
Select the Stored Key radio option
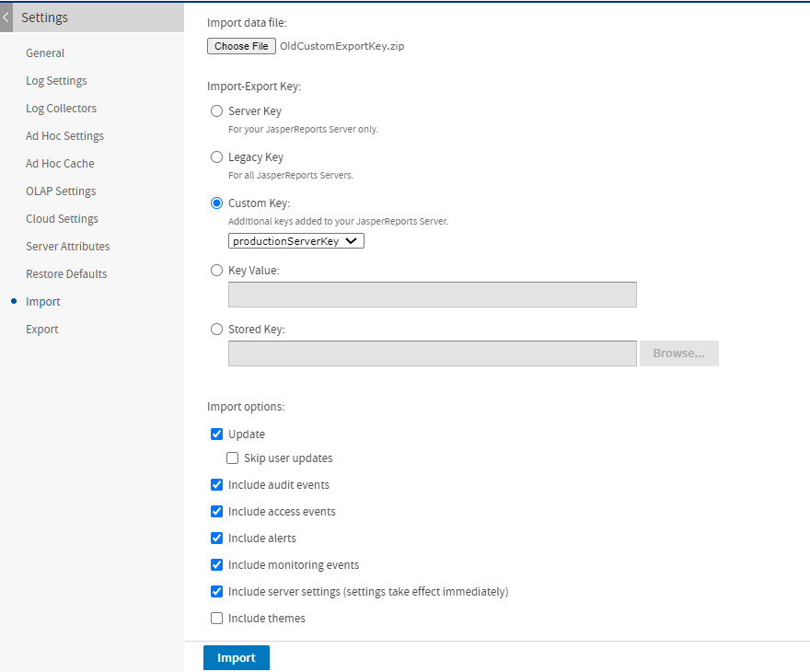(x=216, y=329)
